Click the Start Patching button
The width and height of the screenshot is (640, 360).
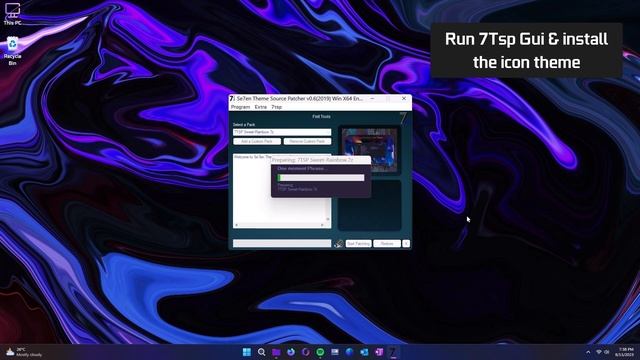[358, 244]
